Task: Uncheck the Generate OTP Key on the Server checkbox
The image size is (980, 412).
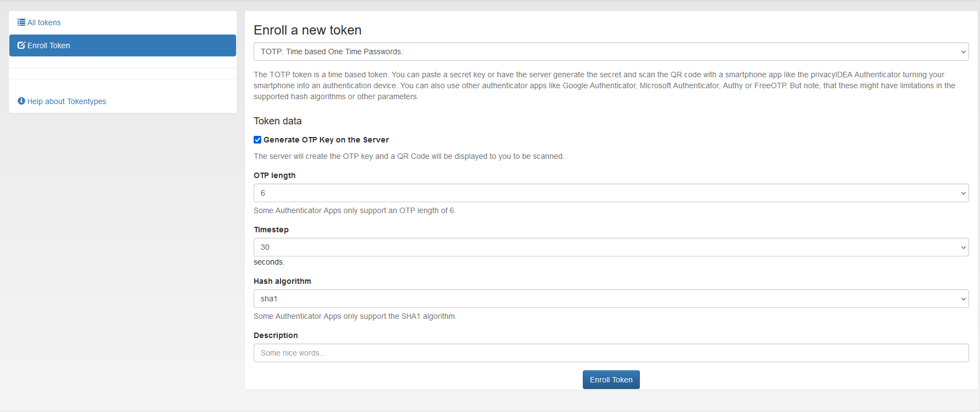Action: [x=257, y=140]
